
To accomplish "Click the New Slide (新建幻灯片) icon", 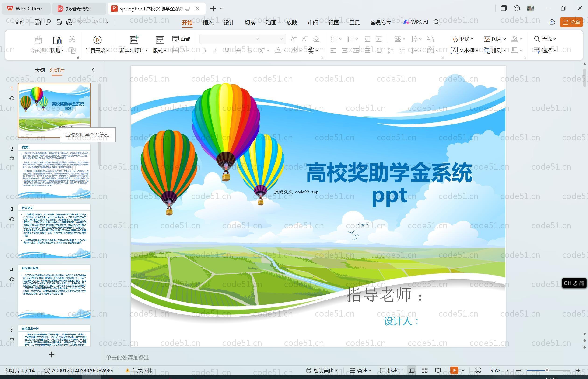I will [134, 40].
